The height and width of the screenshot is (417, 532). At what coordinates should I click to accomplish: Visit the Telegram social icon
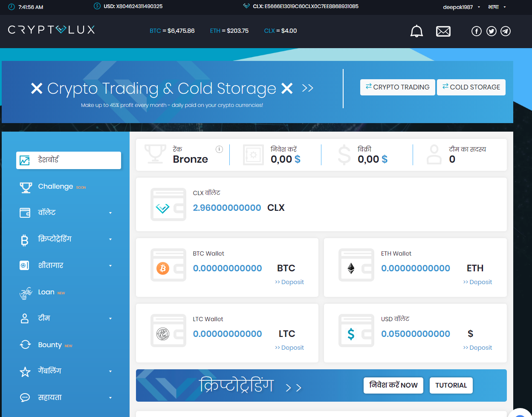click(x=506, y=31)
